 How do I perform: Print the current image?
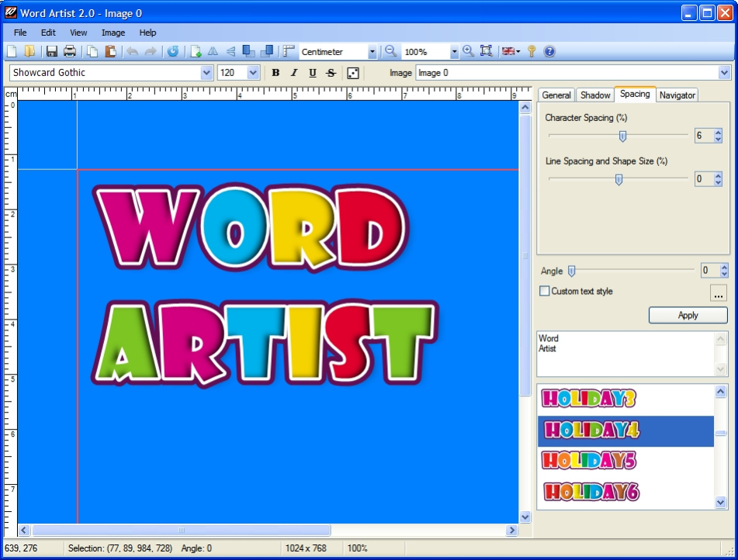pos(70,51)
